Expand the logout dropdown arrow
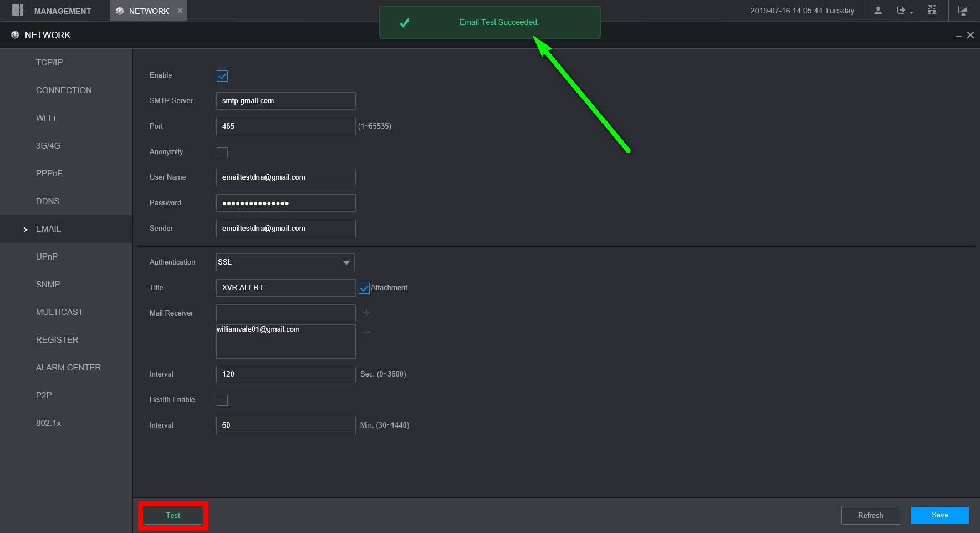This screenshot has height=533, width=980. click(912, 13)
